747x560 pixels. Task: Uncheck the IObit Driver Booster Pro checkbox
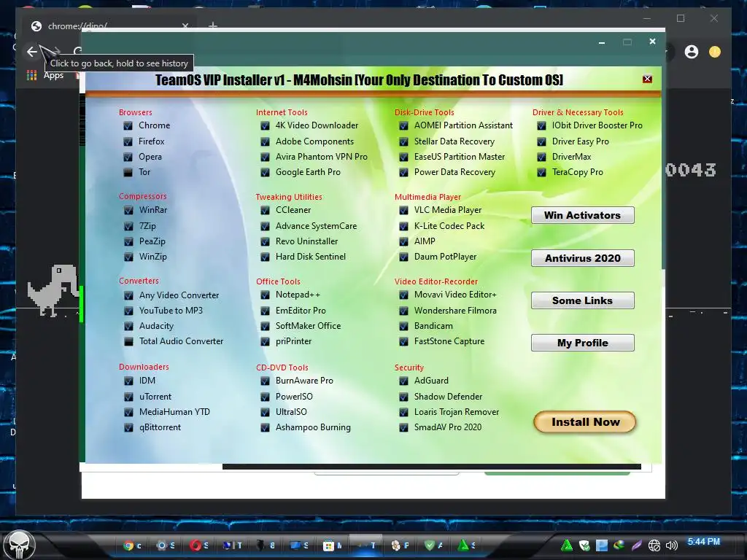[541, 125]
